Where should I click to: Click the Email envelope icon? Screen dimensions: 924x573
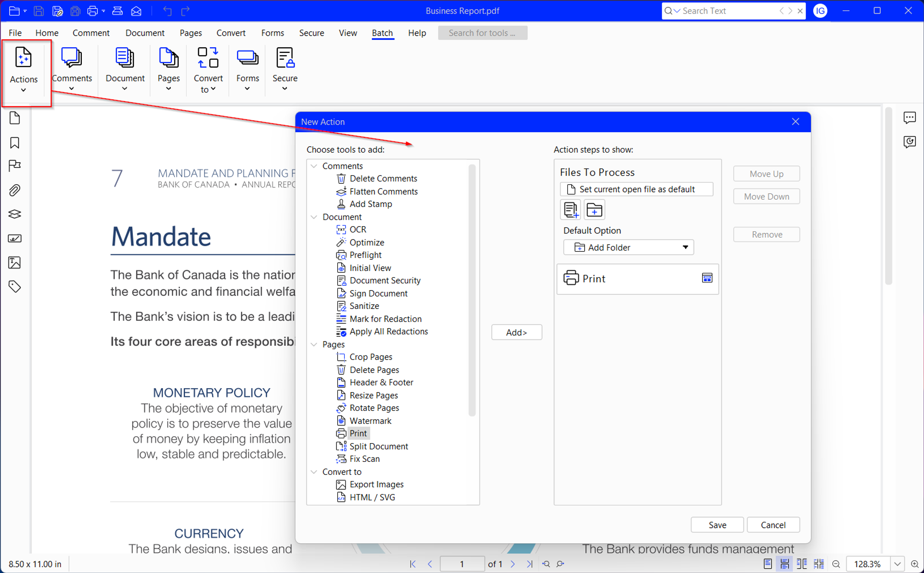pos(136,11)
